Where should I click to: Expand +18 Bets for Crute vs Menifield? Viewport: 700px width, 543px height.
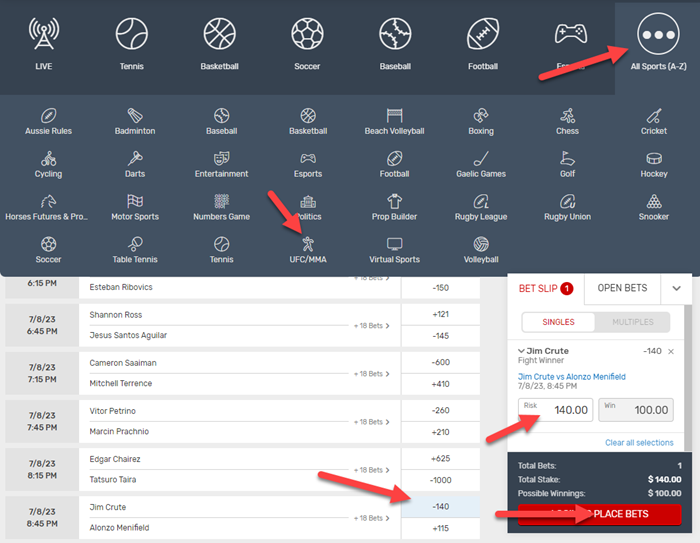pyautogui.click(x=371, y=517)
